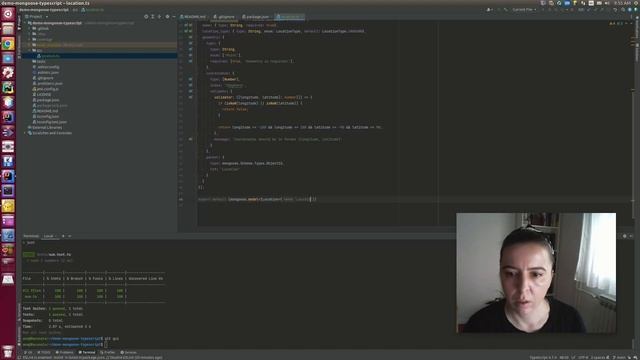Expand the .github folder
The height and width of the screenshot is (360, 640).
pyautogui.click(x=30, y=29)
